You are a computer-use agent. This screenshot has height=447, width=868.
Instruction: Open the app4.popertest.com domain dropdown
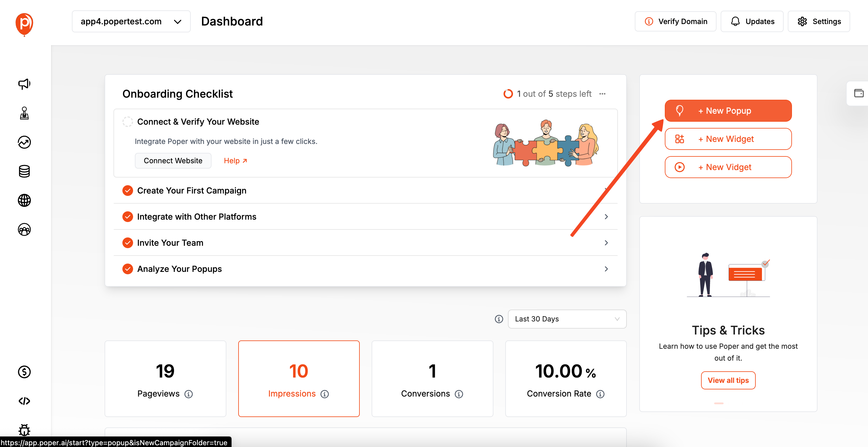(131, 22)
